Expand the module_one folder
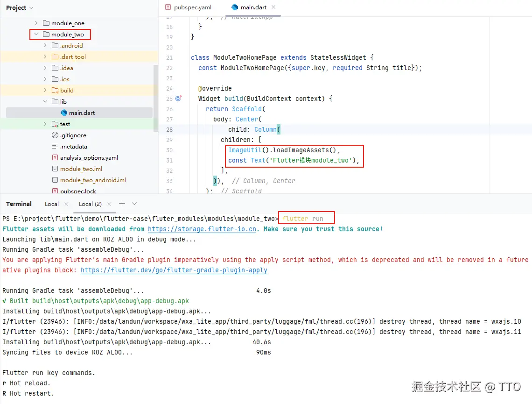The width and height of the screenshot is (532, 404). 37,23
